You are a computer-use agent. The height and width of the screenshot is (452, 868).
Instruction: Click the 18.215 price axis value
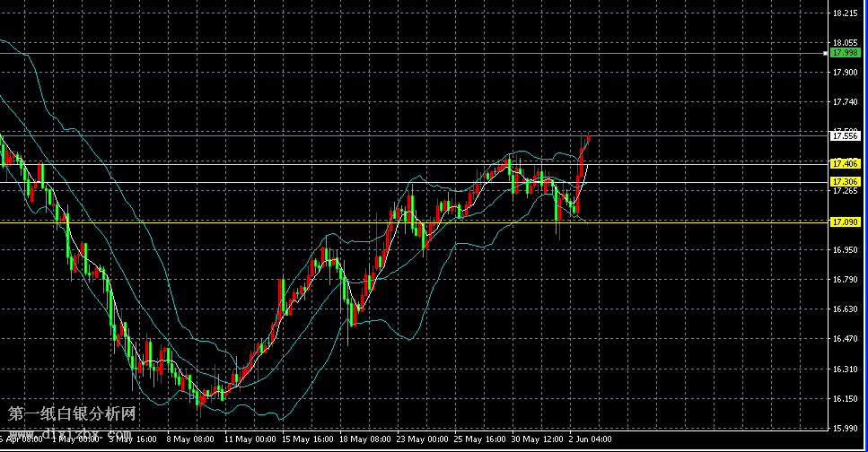pos(846,13)
